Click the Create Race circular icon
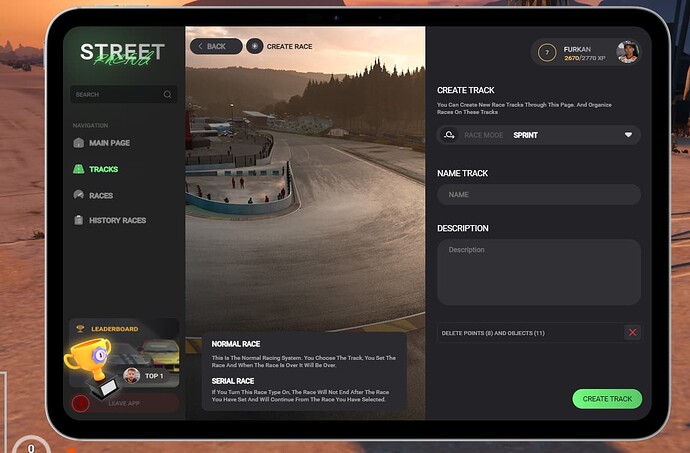The height and width of the screenshot is (453, 690). (254, 46)
